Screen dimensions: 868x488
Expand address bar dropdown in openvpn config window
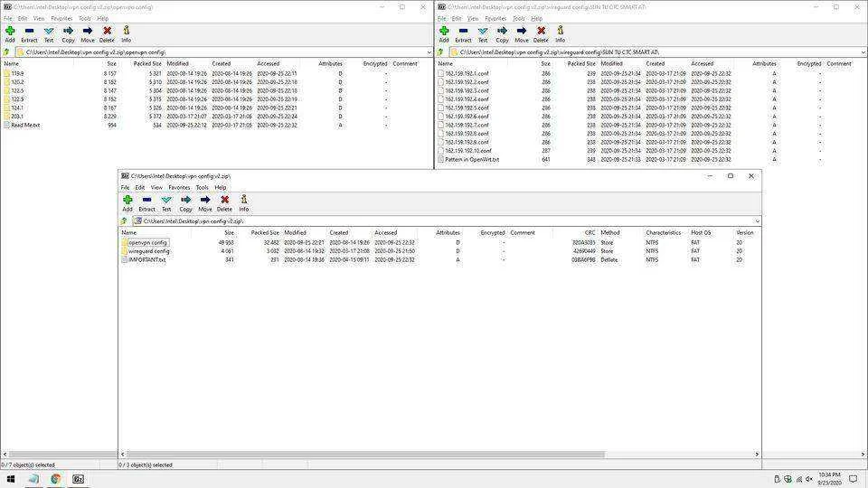pos(429,52)
